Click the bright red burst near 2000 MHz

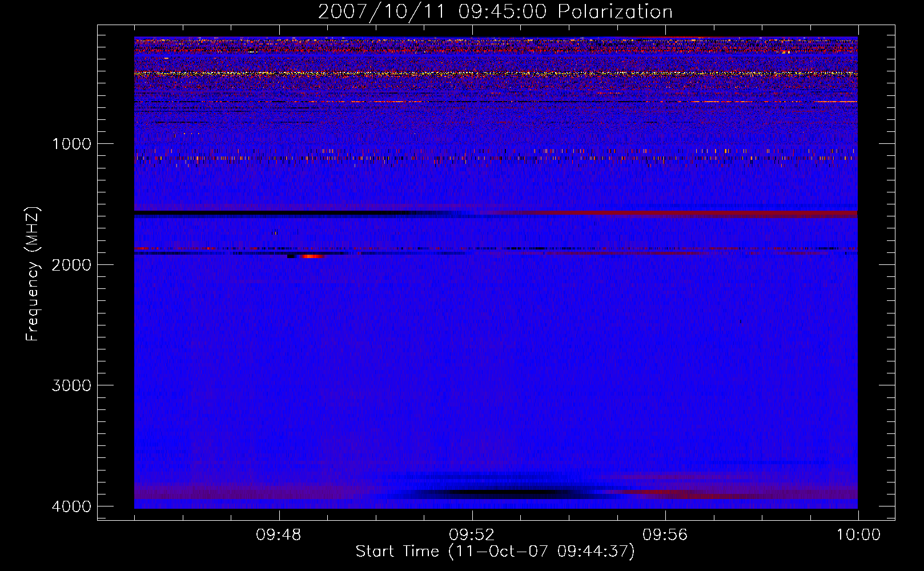[312, 256]
